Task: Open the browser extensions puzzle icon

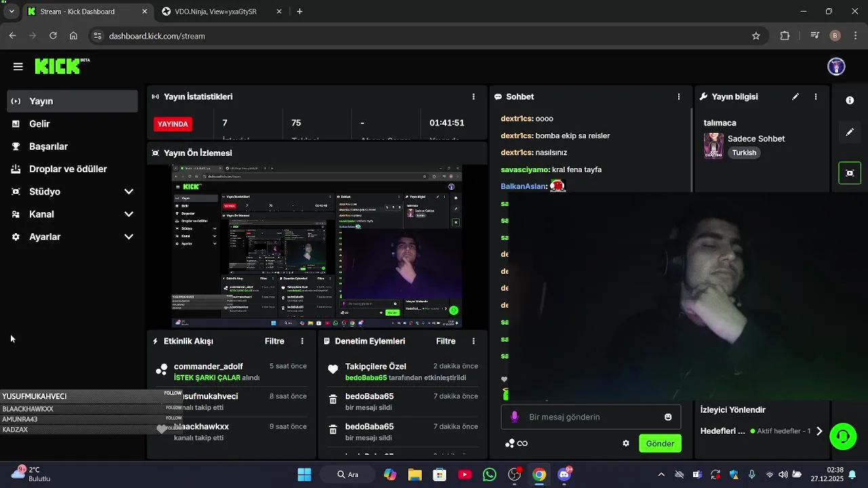Action: point(785,36)
